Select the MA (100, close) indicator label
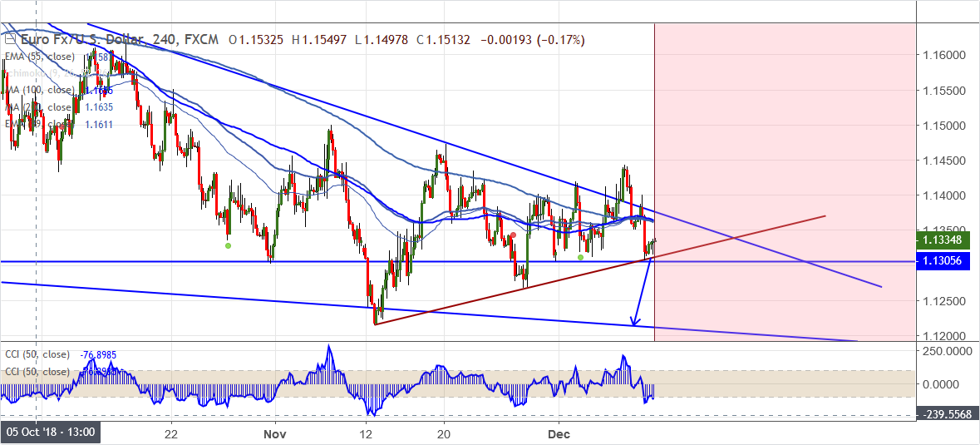This screenshot has width=980, height=445. (x=38, y=90)
